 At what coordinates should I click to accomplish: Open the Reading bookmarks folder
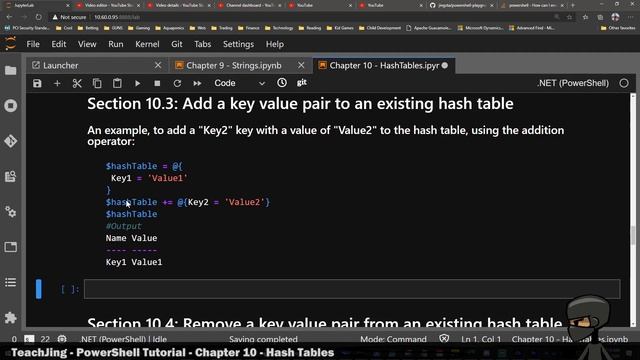point(310,28)
